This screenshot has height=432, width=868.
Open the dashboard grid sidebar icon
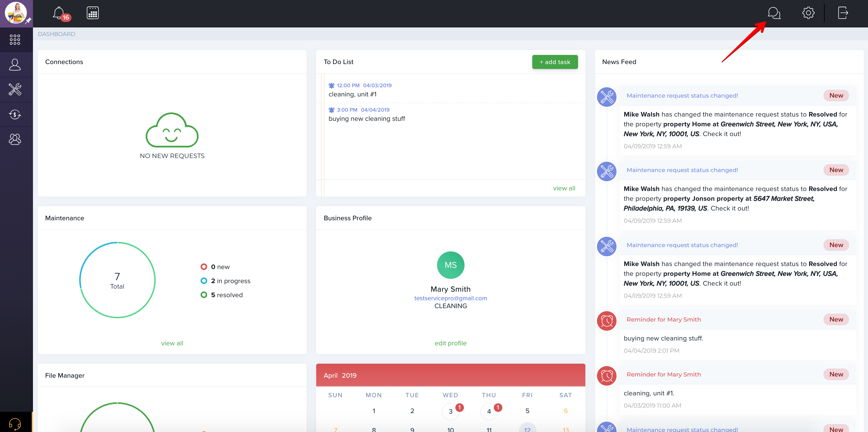point(15,40)
